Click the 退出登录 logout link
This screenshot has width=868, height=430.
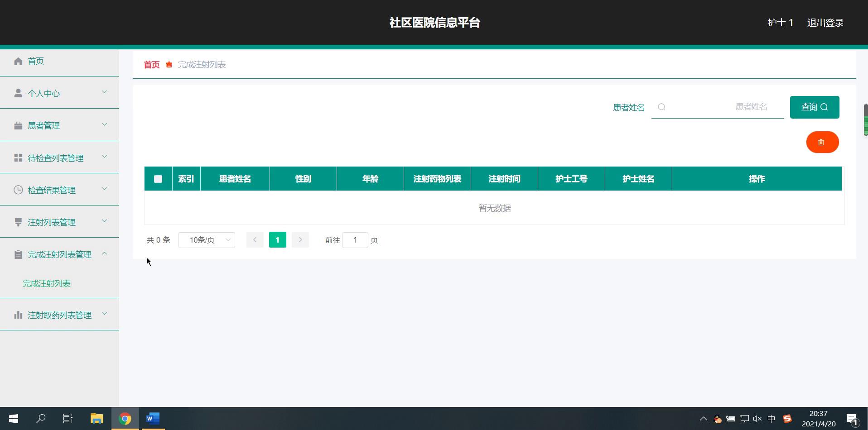coord(825,23)
